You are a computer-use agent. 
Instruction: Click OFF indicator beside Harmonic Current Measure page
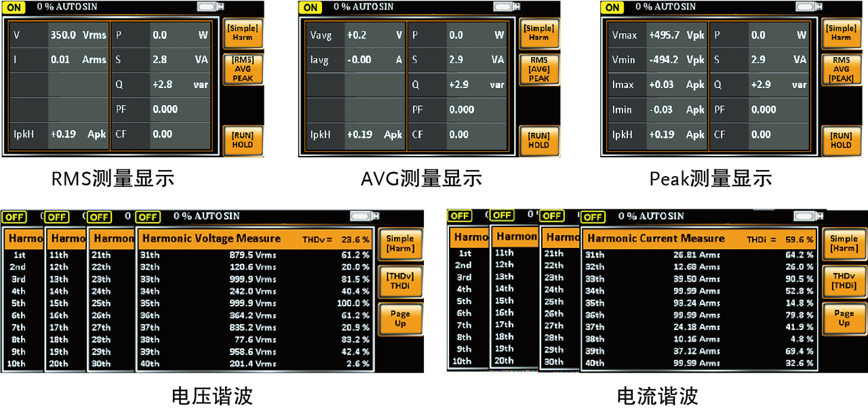point(592,217)
